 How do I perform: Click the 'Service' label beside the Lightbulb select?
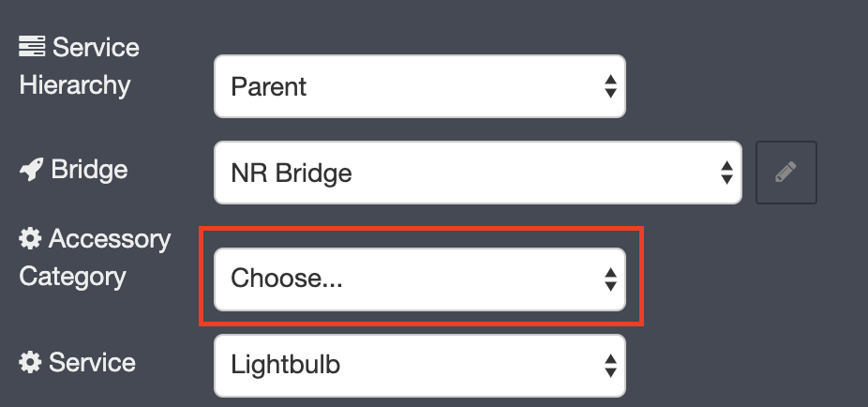(x=92, y=363)
